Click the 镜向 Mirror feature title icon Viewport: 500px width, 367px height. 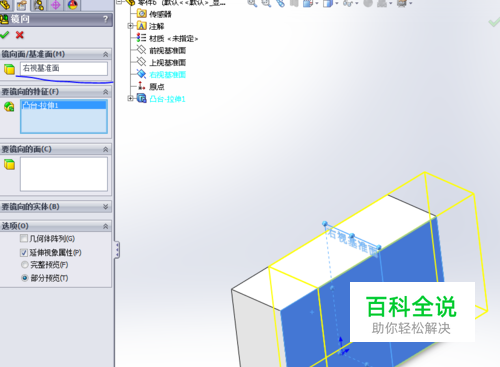(x=4, y=19)
